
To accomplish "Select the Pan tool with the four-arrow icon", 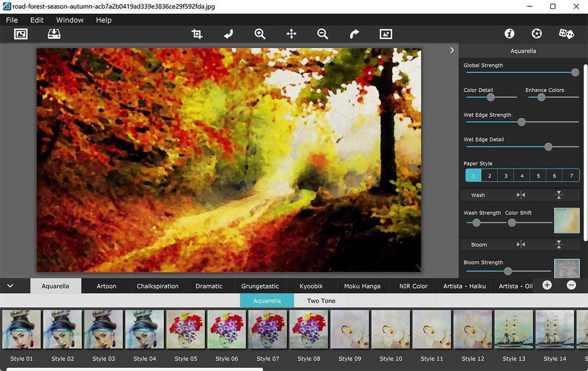I will tap(291, 34).
